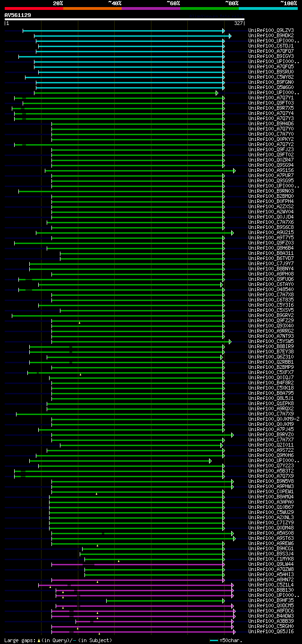Select hit UniRef100_B9N5V8
This screenshot has width=302, height=644.
(271, 481)
